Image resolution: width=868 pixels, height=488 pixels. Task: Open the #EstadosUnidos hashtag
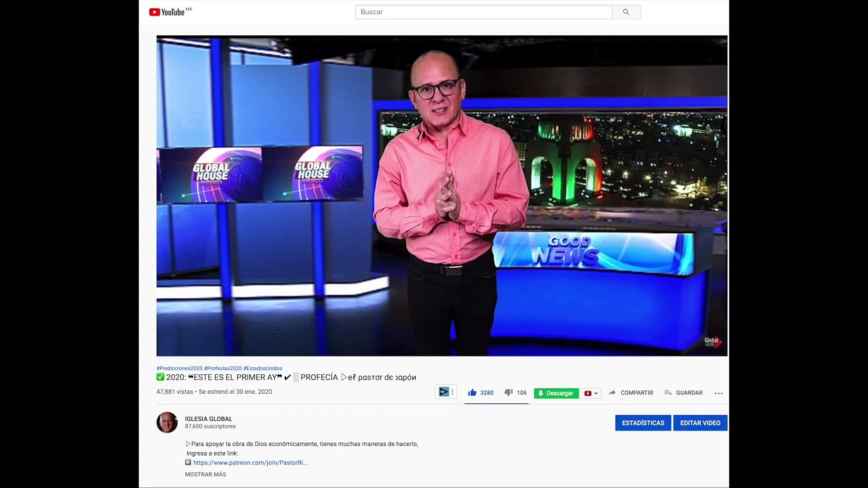point(262,369)
